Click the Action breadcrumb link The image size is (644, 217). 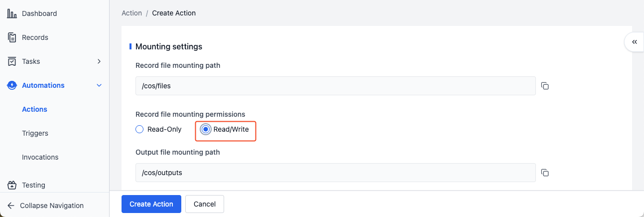click(x=131, y=13)
